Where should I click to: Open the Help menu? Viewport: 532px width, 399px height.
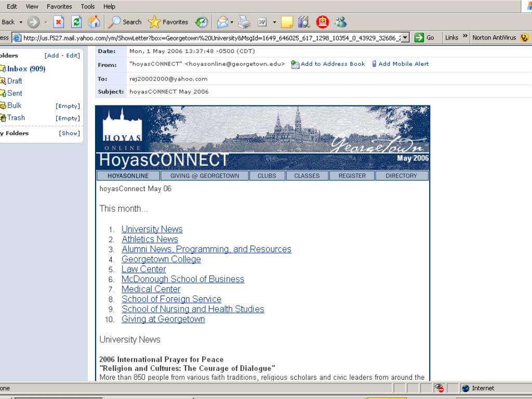coord(109,6)
